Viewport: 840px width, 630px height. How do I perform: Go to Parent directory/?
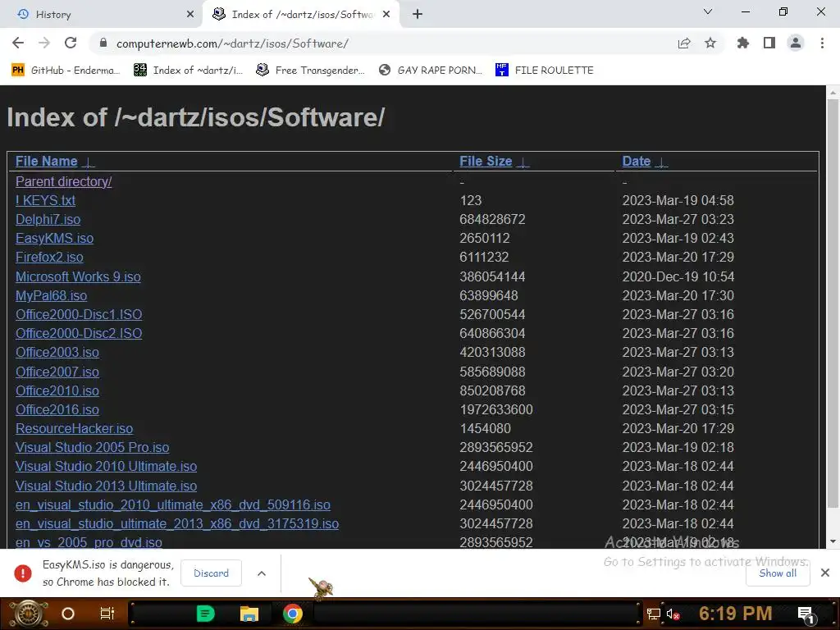64,181
